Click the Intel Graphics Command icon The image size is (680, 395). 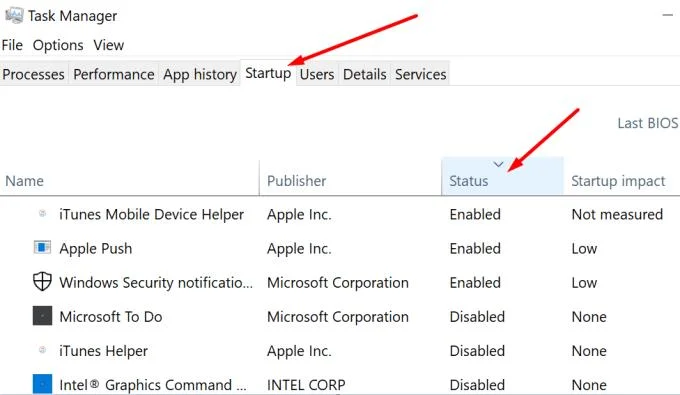click(x=42, y=384)
